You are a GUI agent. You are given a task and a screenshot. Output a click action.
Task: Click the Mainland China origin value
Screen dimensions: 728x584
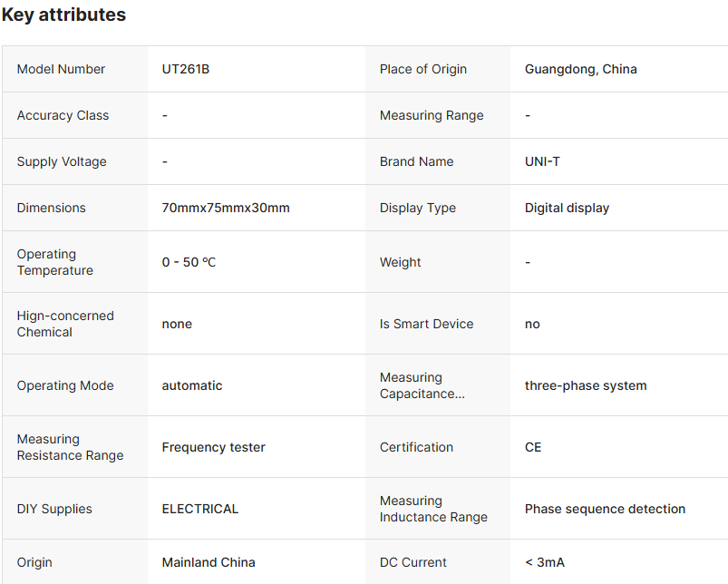tap(209, 562)
